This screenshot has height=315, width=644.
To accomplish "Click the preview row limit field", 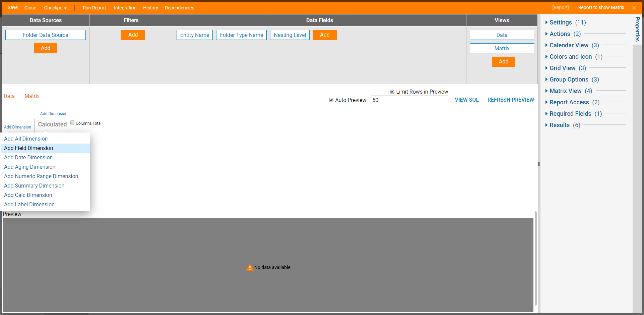I will click(x=409, y=100).
